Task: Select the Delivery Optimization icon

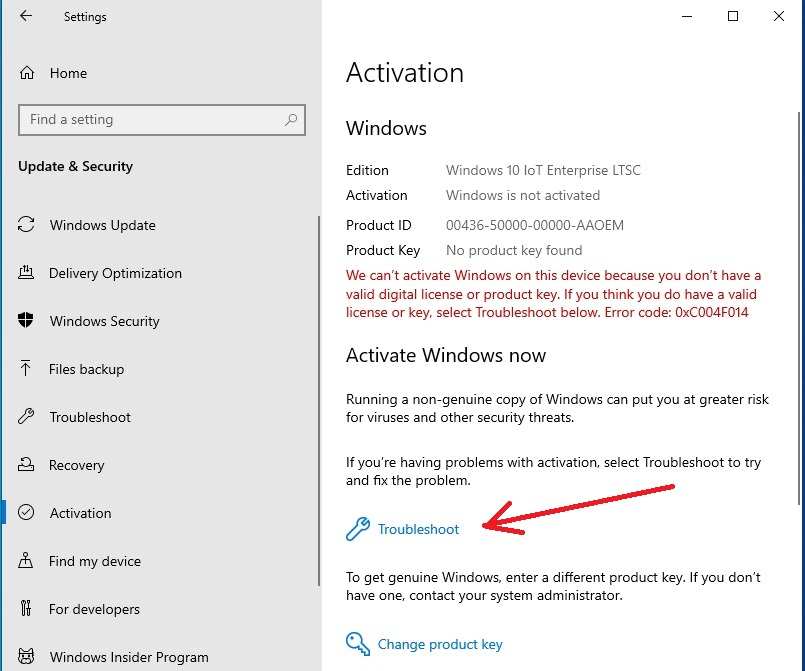Action: 26,272
